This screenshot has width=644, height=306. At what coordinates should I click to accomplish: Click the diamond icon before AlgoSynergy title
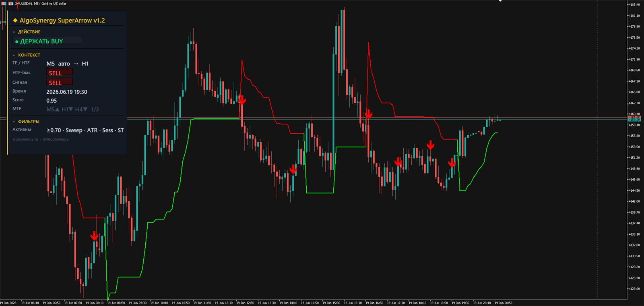(15, 20)
